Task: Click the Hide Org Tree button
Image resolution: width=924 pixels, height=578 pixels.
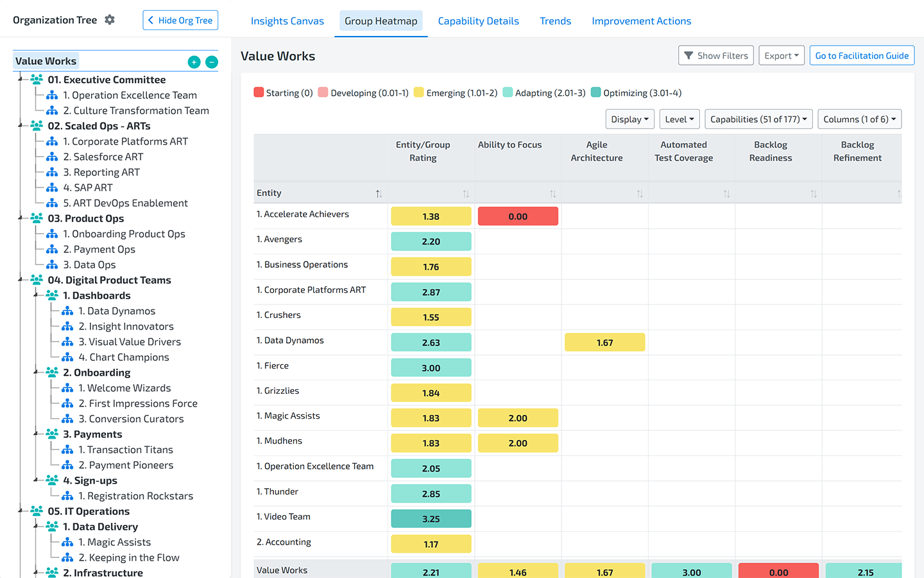Action: point(180,21)
